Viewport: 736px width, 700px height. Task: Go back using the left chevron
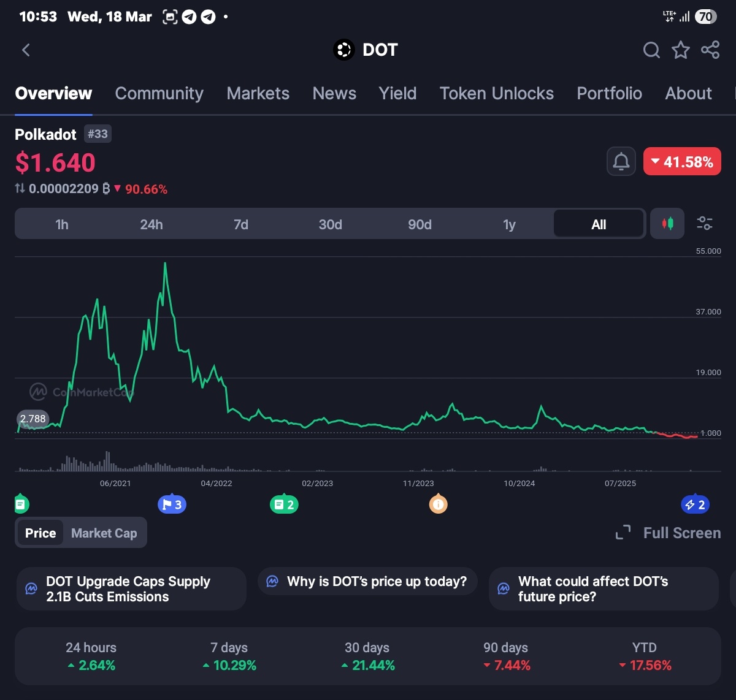tap(26, 50)
